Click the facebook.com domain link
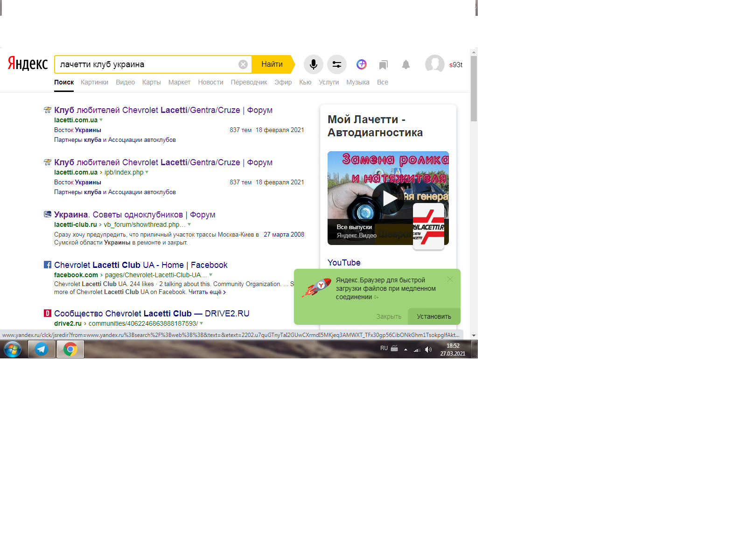 pyautogui.click(x=76, y=275)
